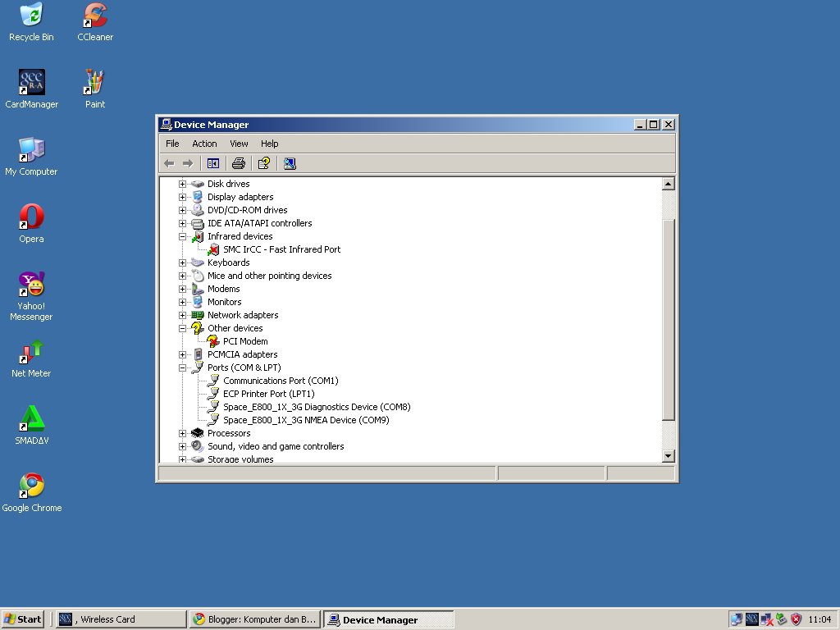Open the View menu
The image size is (840, 630).
pyautogui.click(x=239, y=143)
